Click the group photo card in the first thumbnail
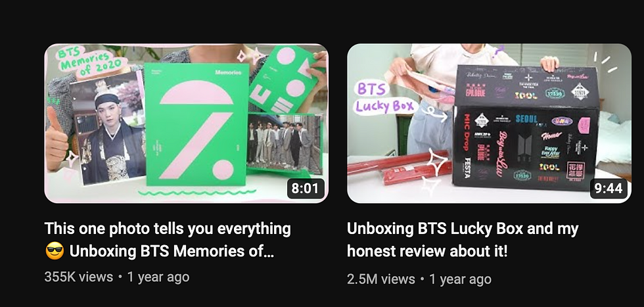The width and height of the screenshot is (644, 307). click(x=285, y=143)
